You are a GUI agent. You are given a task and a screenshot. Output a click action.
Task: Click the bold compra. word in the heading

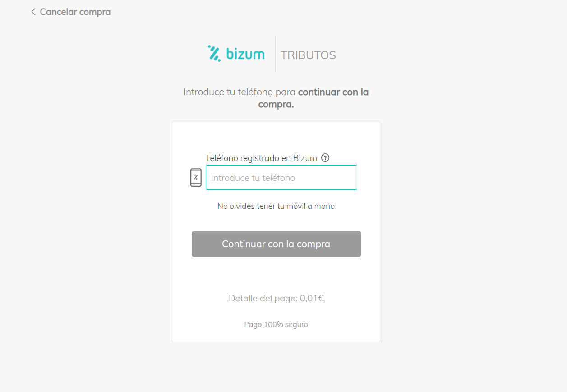tap(276, 105)
